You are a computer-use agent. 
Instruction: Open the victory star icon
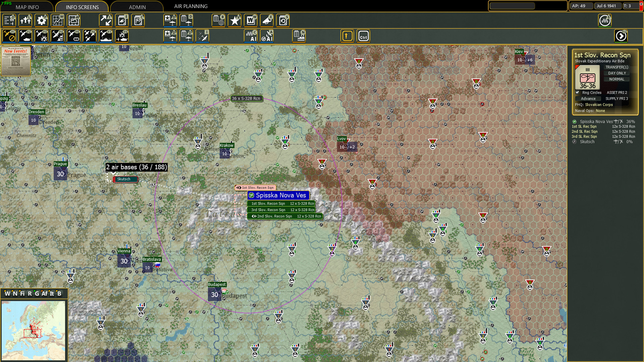[x=234, y=20]
